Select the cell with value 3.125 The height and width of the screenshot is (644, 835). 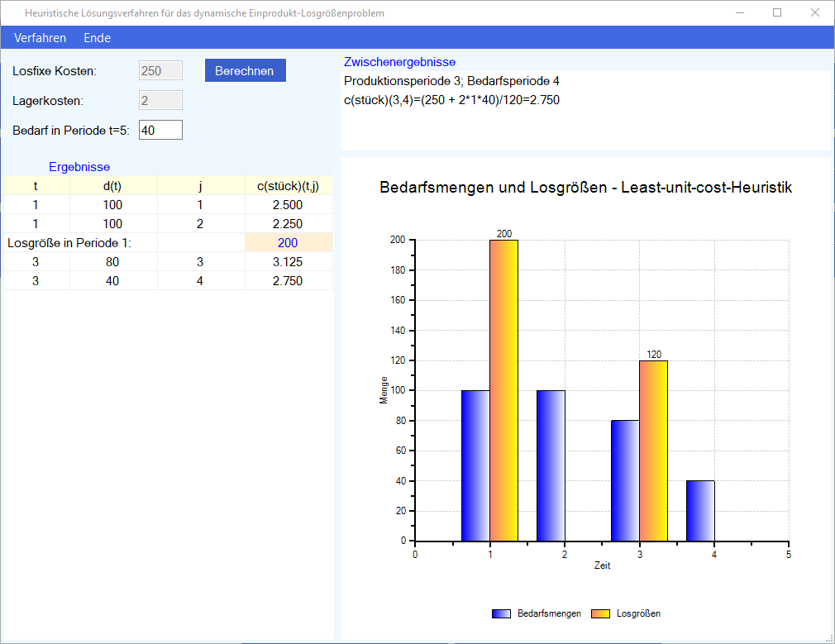pyautogui.click(x=288, y=262)
